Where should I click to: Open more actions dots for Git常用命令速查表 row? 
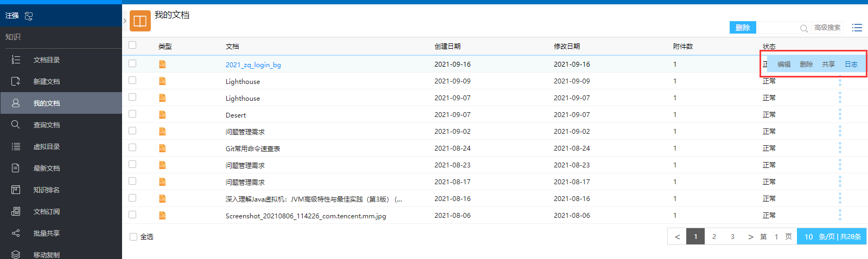coord(840,148)
